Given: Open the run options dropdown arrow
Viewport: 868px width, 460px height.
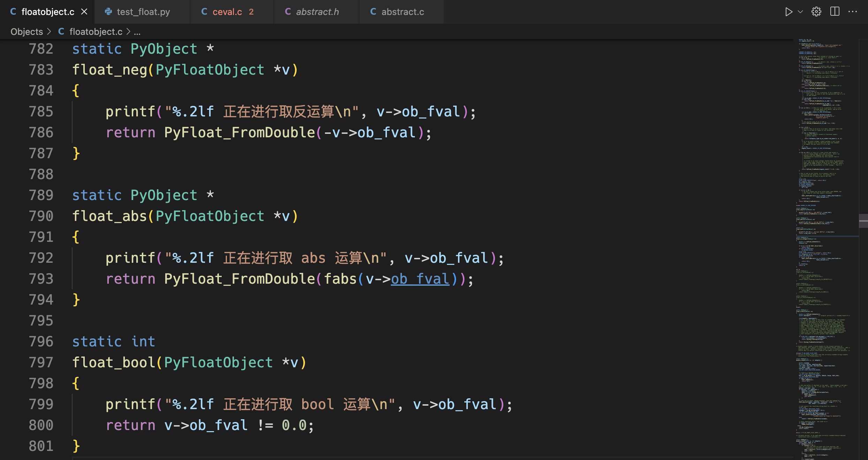Looking at the screenshot, I should 800,12.
